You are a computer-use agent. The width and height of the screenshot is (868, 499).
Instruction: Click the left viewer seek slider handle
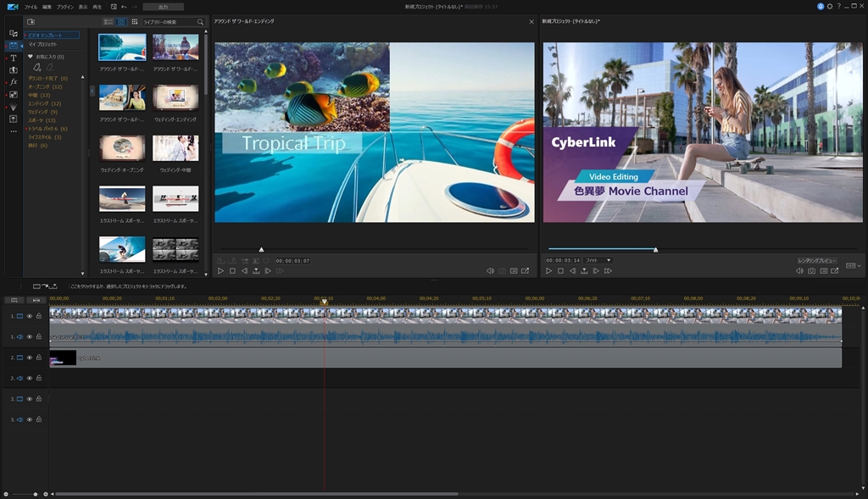pyautogui.click(x=261, y=249)
